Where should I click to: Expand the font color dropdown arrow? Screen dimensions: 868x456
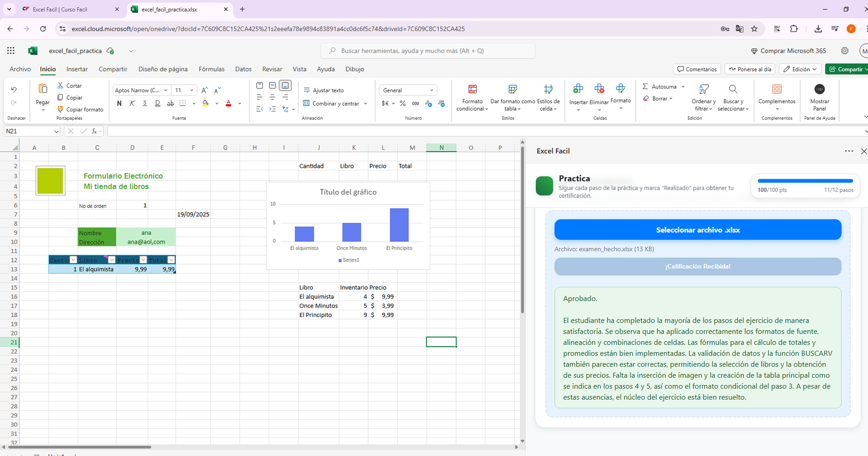pos(240,103)
